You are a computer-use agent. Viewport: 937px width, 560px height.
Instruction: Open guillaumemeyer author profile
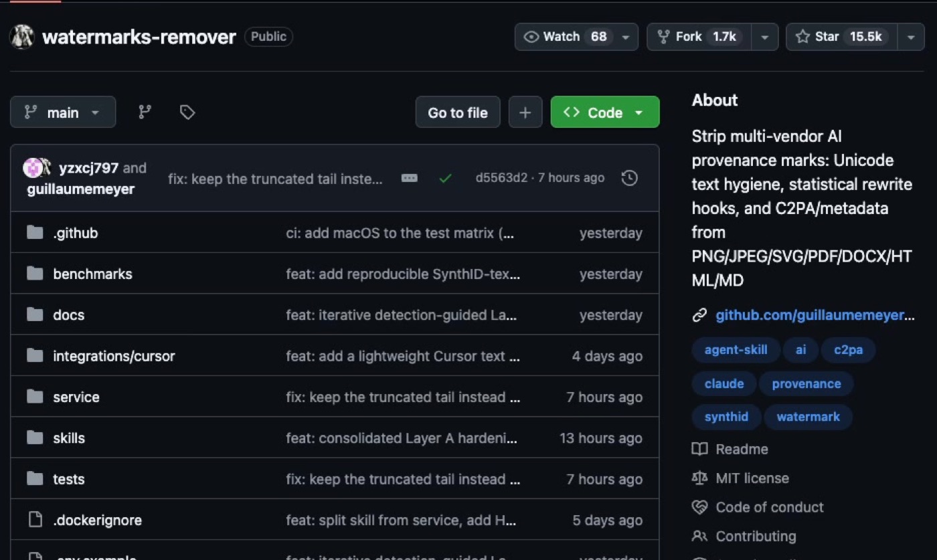coord(80,189)
